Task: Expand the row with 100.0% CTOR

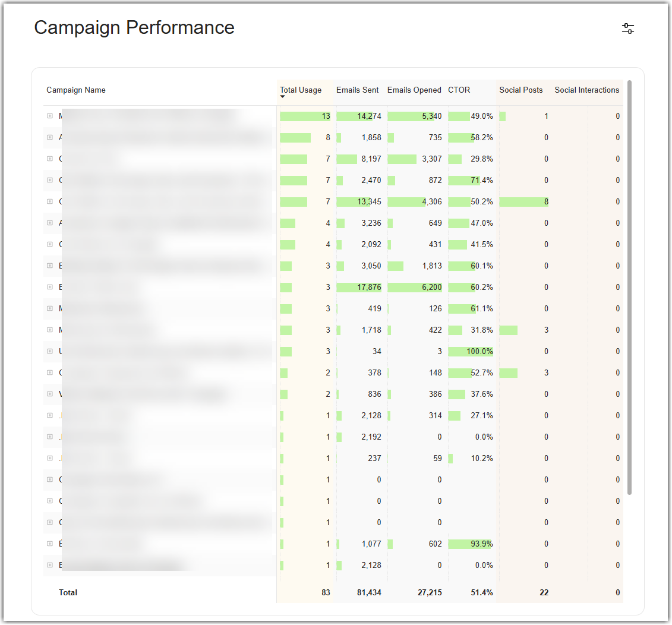Action: (x=50, y=351)
